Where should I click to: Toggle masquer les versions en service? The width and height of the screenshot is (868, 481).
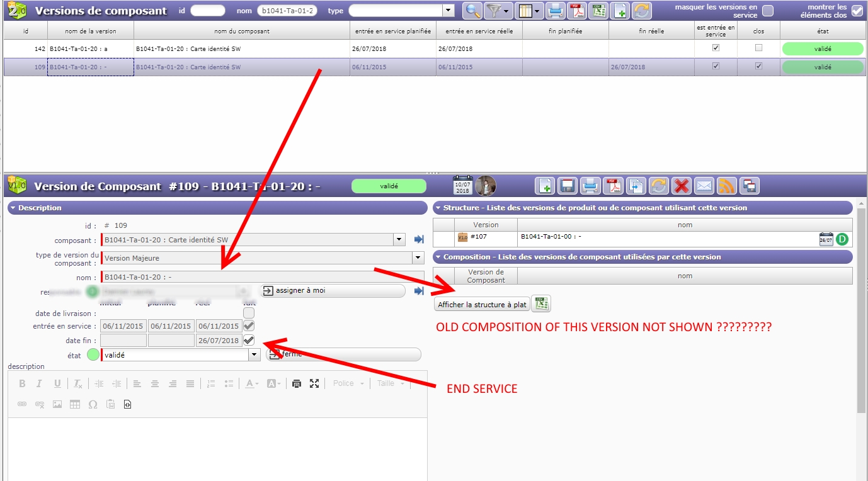coord(768,11)
